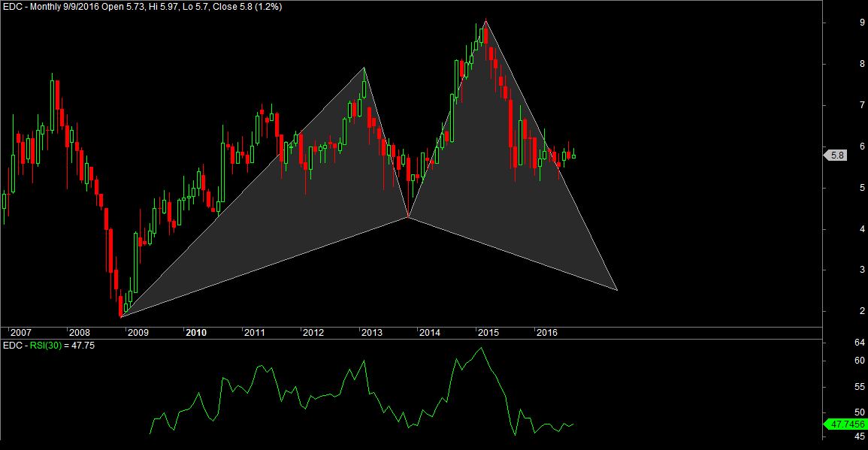
Task: Click the RSI line peak in 2015
Action: pos(481,348)
